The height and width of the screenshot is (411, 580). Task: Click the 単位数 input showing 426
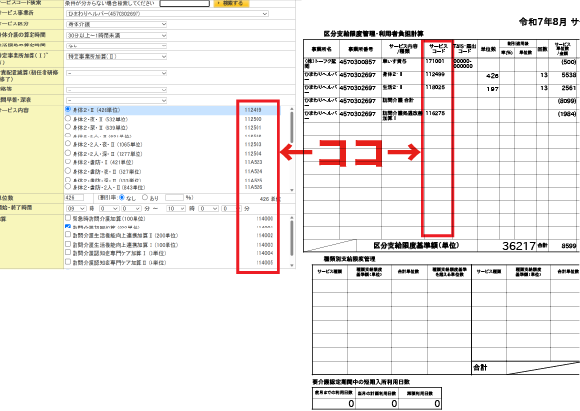click(74, 198)
